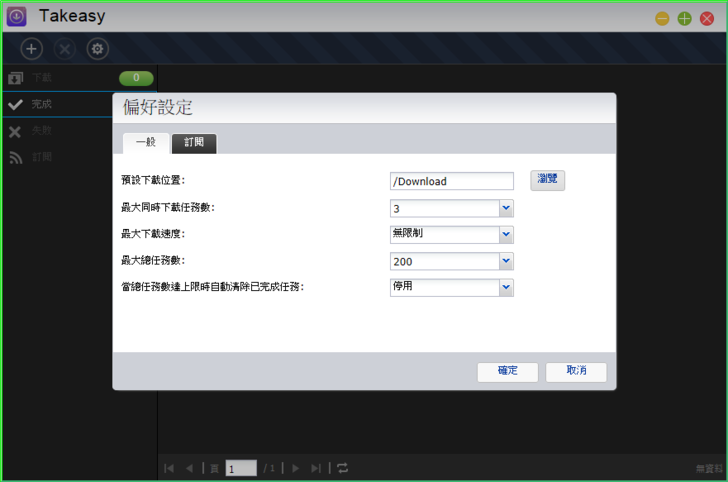Image resolution: width=728 pixels, height=482 pixels.
Task: Click the page number input field
Action: (241, 468)
